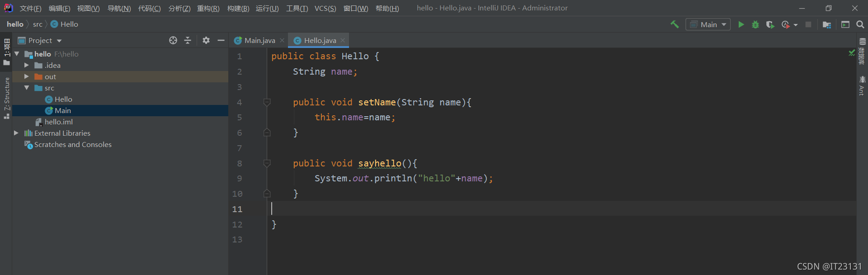Click hello breadcrumb in navigation bar
868x275 pixels.
coord(15,24)
